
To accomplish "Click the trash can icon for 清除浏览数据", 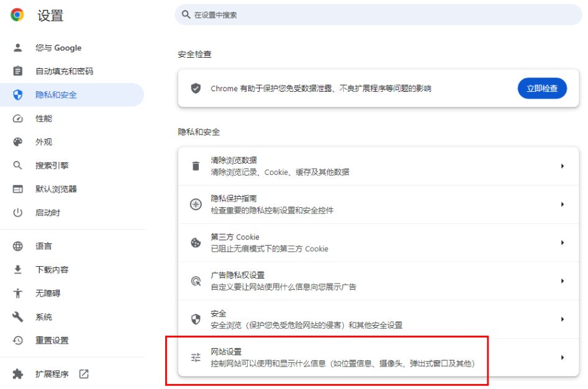I will point(196,166).
